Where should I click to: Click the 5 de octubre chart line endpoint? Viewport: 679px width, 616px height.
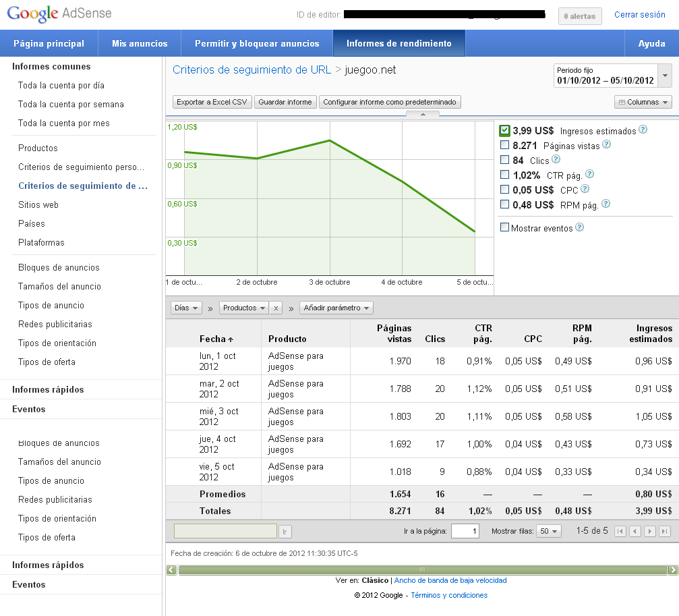(x=475, y=231)
